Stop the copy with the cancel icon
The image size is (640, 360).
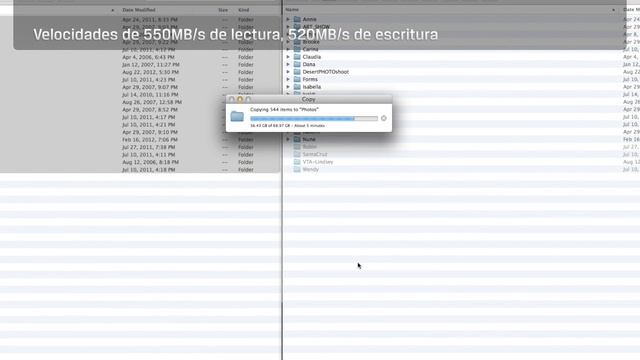click(x=384, y=118)
